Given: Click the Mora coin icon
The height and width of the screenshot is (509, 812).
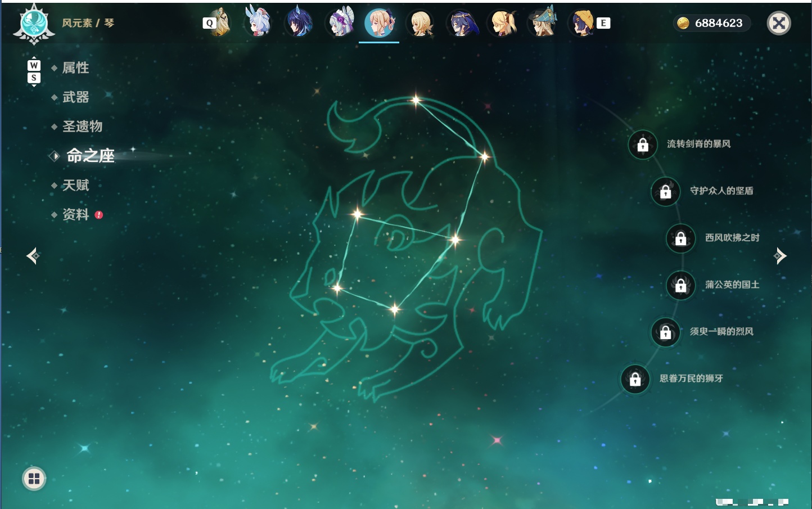Looking at the screenshot, I should [683, 23].
